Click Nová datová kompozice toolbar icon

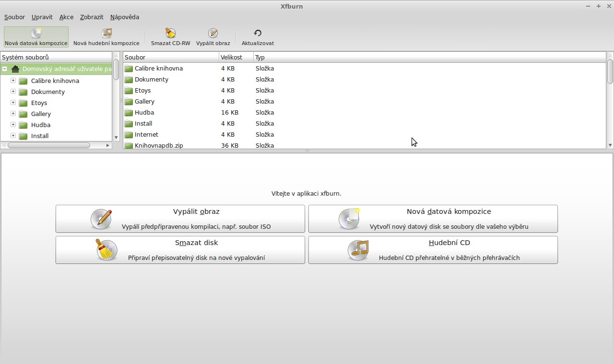pos(36,33)
